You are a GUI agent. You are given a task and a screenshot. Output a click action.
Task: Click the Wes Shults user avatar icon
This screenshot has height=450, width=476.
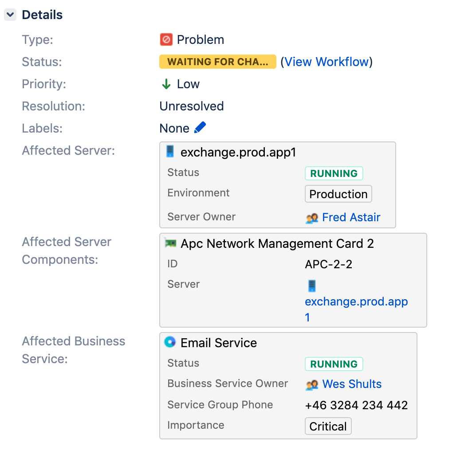click(312, 384)
